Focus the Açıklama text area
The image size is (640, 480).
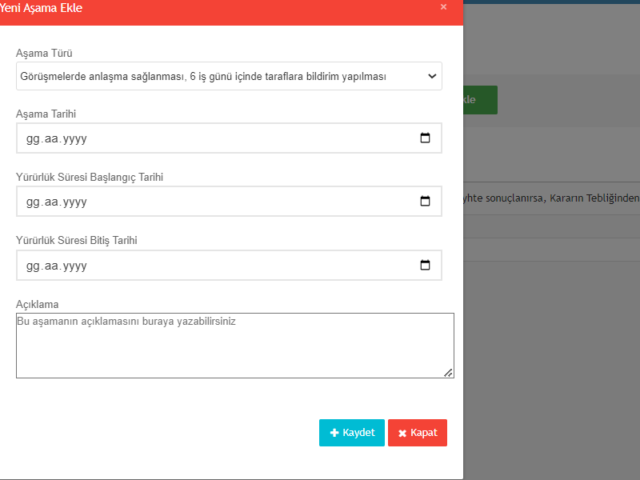[234, 345]
